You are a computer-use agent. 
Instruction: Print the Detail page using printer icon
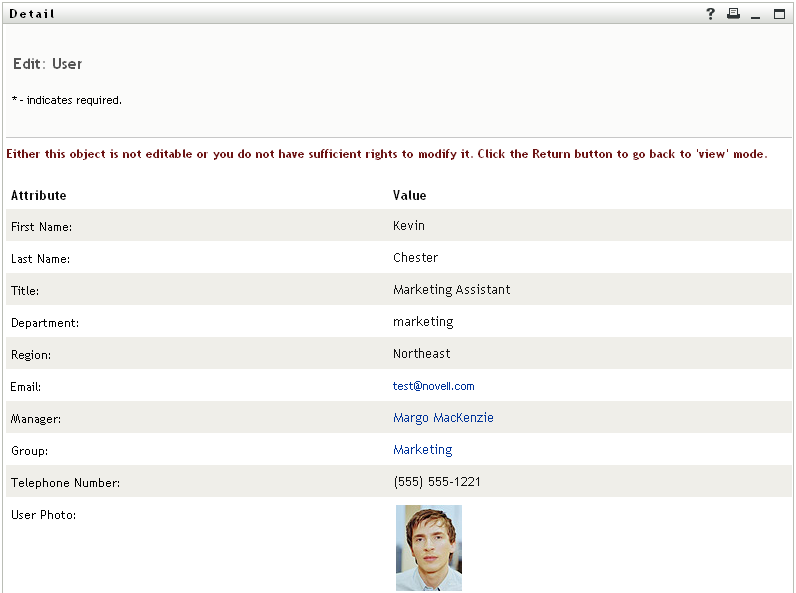733,14
